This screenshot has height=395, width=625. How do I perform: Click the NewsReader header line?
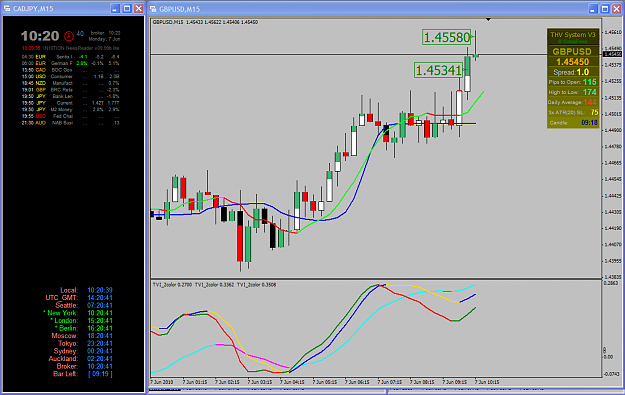(x=71, y=48)
